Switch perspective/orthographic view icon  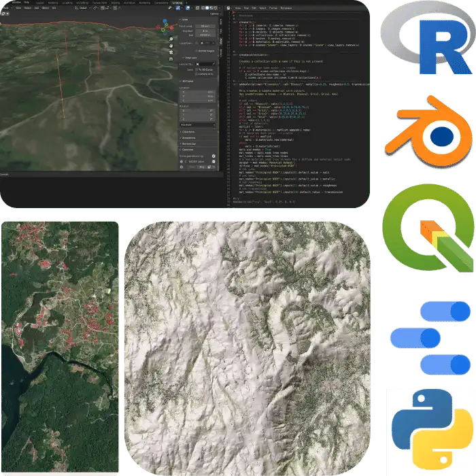pyautogui.click(x=171, y=59)
